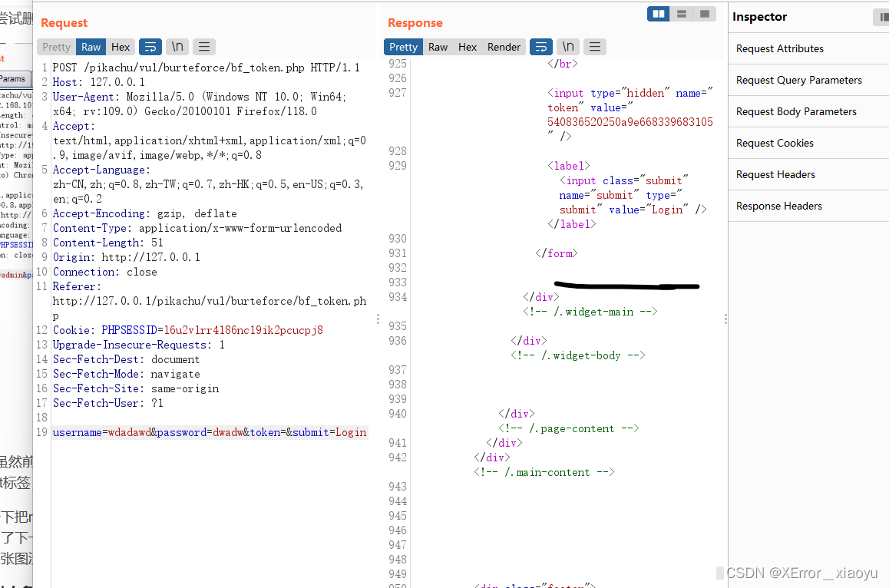Switch to top-bottom stacked layout

(x=682, y=14)
